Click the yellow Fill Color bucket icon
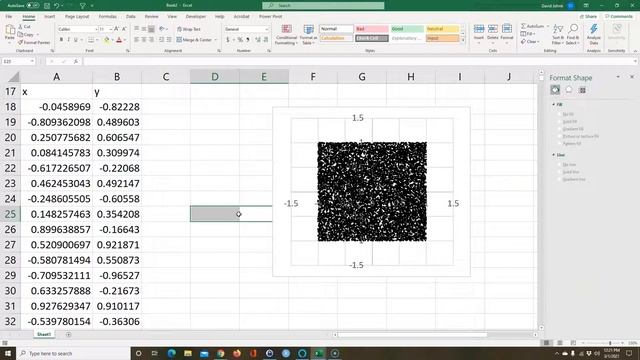This screenshot has height=360, width=640. coord(107,40)
